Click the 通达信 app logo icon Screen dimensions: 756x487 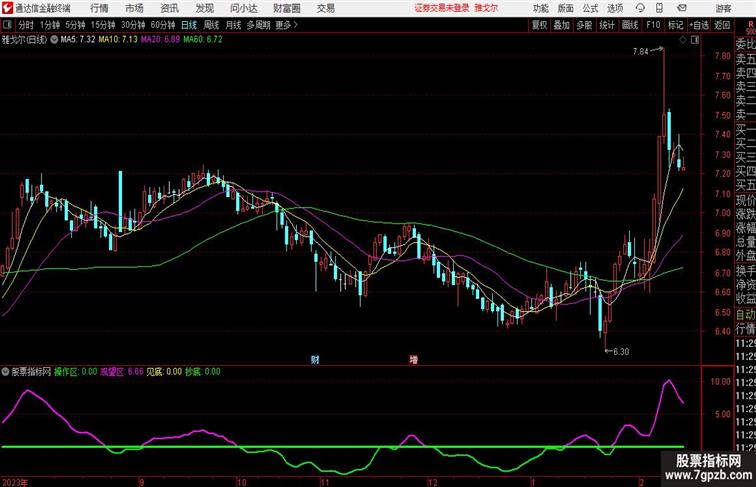click(x=8, y=8)
